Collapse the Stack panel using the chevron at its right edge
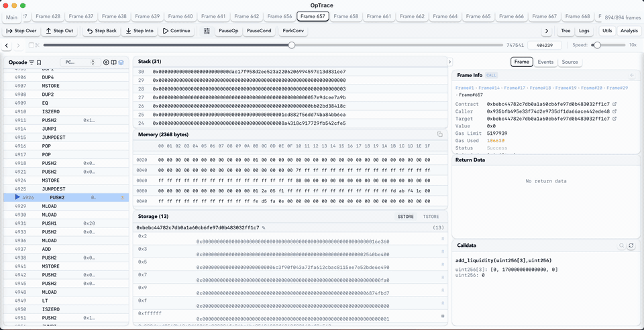644x330 pixels. [x=449, y=62]
